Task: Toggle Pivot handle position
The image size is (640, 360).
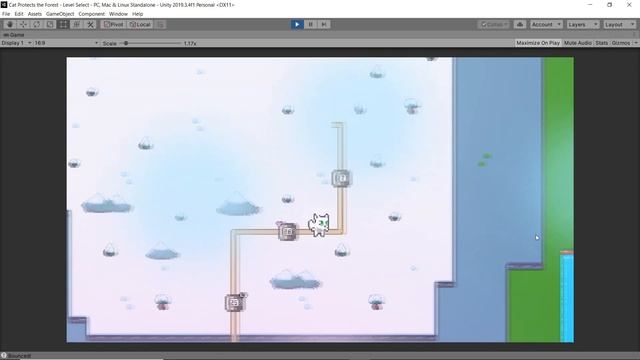Action: point(113,24)
